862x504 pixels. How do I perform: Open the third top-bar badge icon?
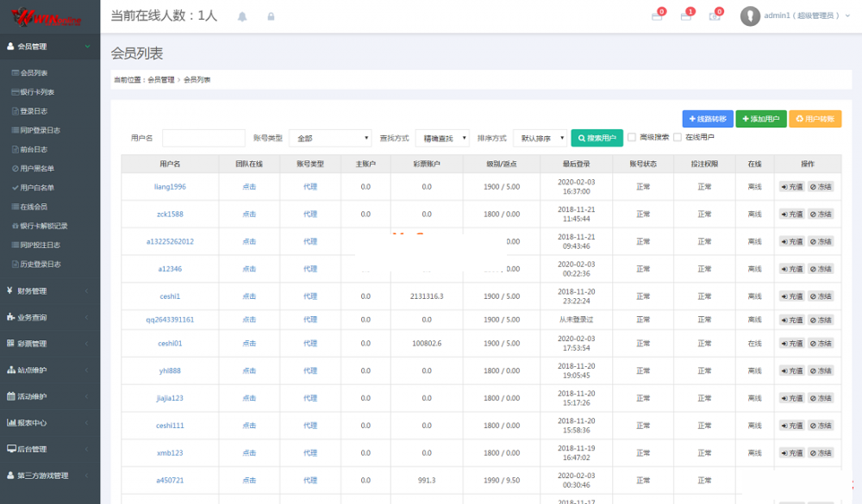[x=715, y=16]
